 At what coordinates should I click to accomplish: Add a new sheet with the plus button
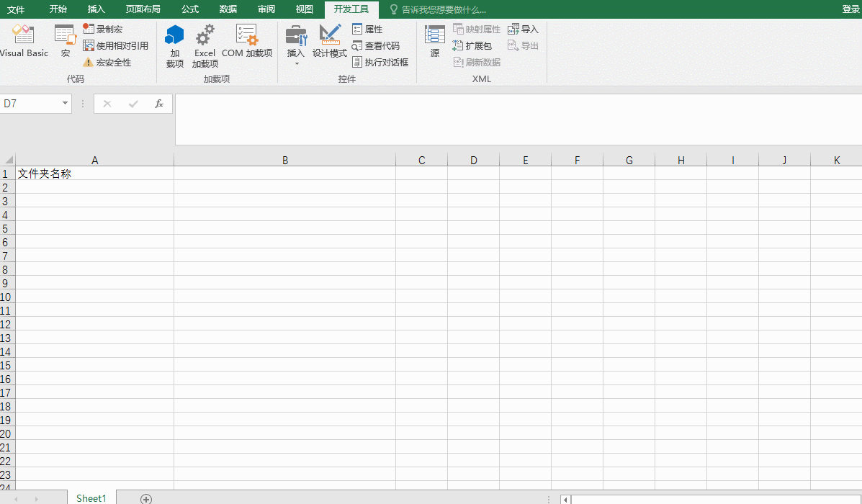click(x=145, y=498)
